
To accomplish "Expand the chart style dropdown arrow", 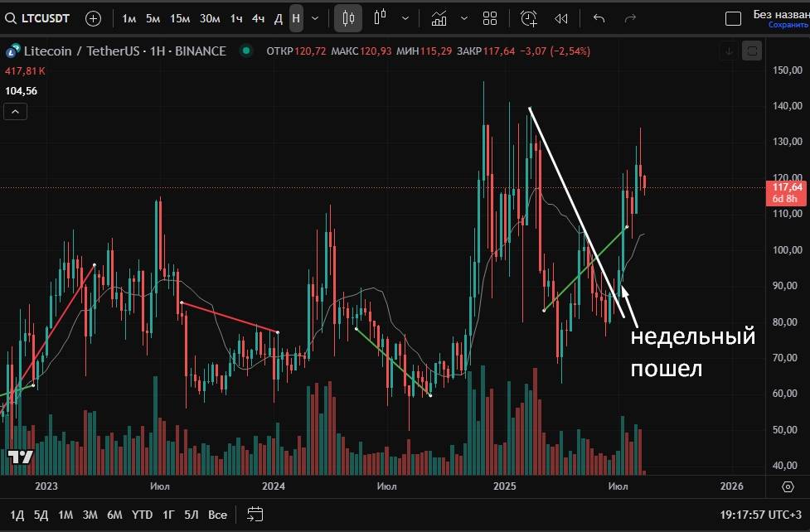I will pyautogui.click(x=405, y=18).
